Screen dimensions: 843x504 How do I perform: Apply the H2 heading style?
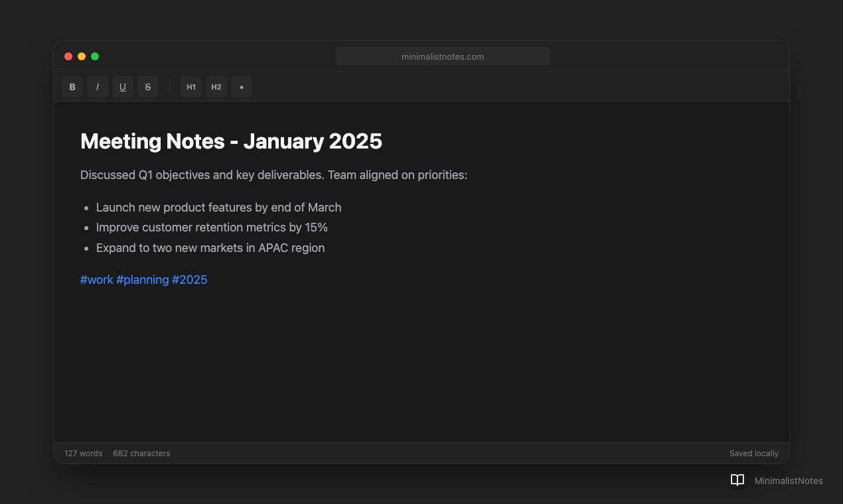click(216, 87)
